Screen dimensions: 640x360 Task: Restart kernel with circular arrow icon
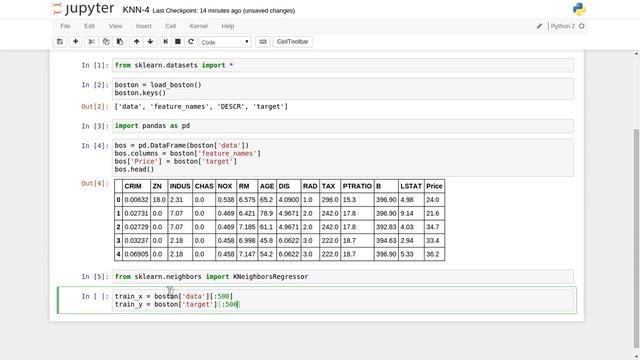click(x=191, y=42)
